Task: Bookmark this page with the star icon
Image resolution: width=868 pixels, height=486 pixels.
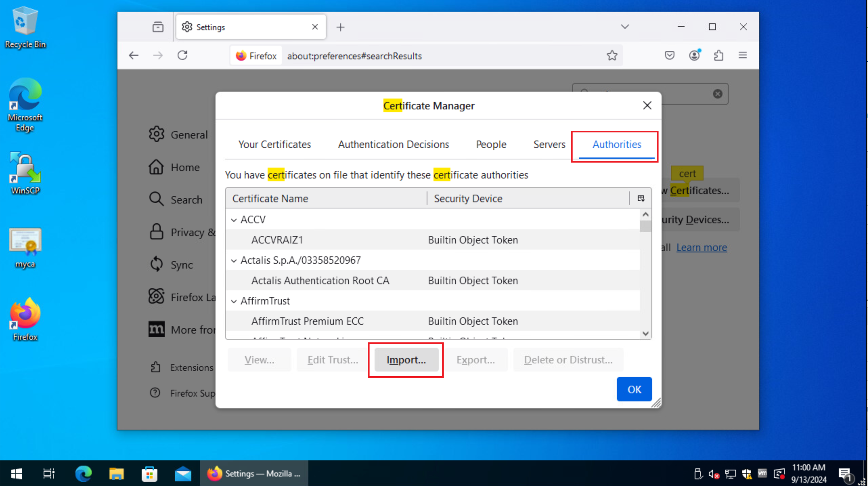Action: (612, 56)
